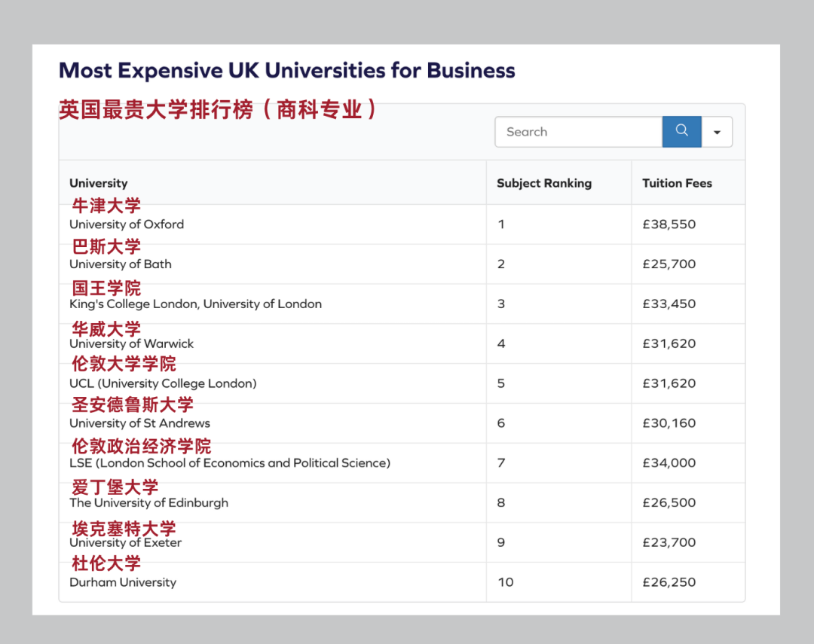Click ranking number 8 for Edinburgh
The height and width of the screenshot is (644, 814).
pyautogui.click(x=501, y=503)
